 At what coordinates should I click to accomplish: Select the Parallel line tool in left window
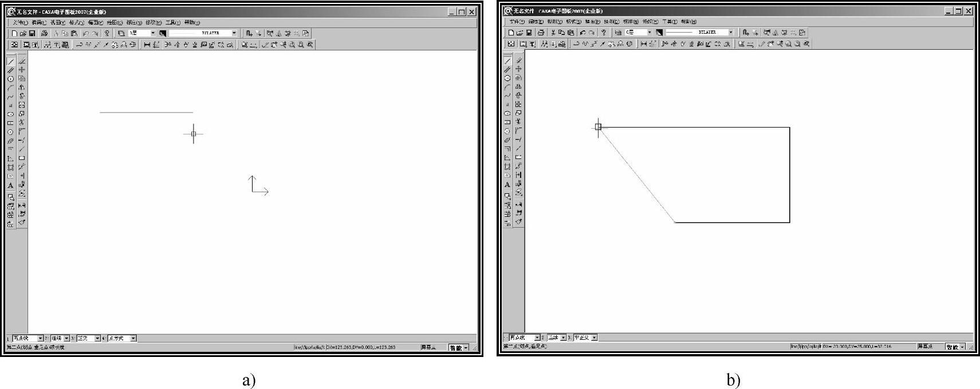pos(10,70)
